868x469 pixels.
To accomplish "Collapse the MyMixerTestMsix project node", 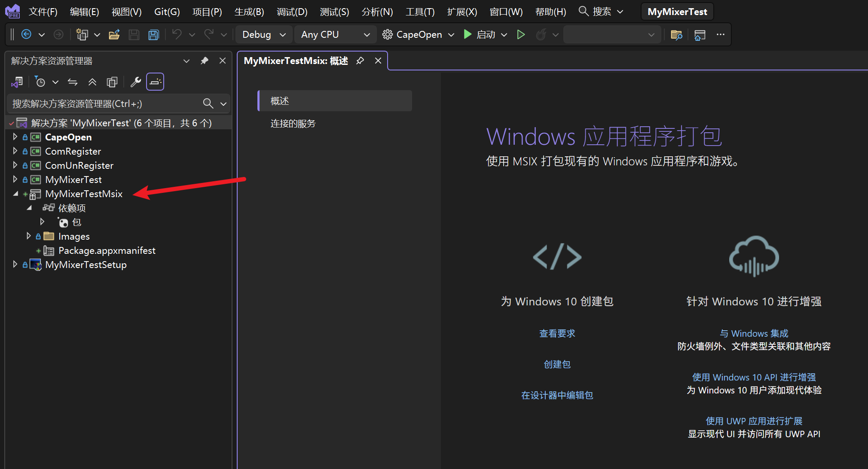I will (x=15, y=194).
